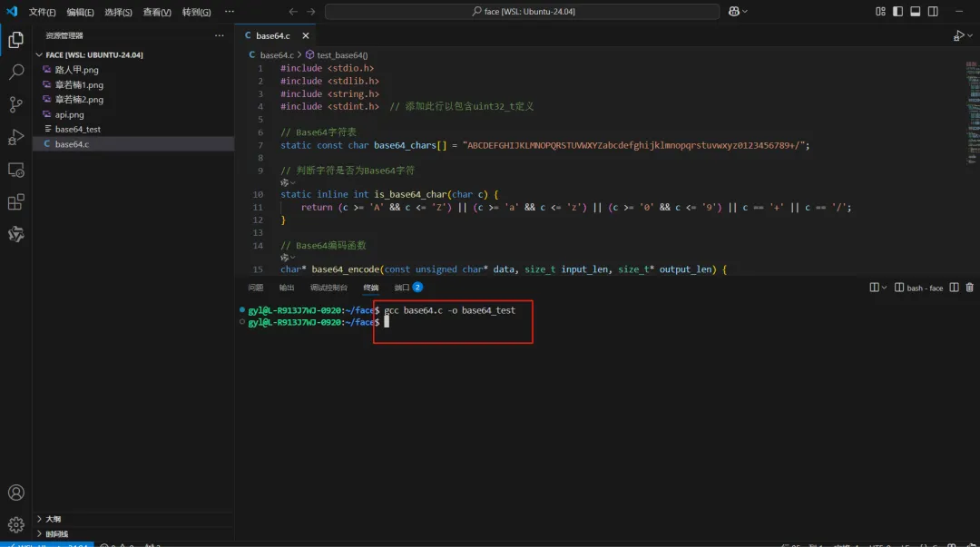Select the bash - face terminal entry

tap(918, 288)
